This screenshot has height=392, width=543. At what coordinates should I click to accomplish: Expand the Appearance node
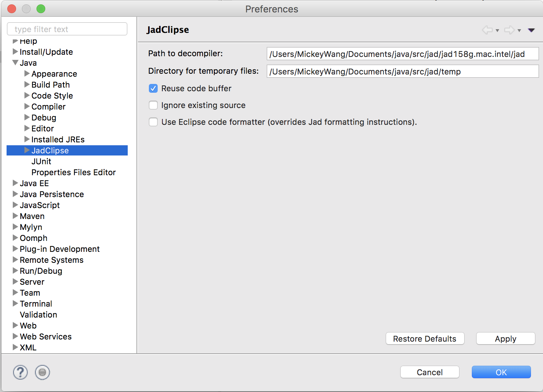[x=27, y=73]
